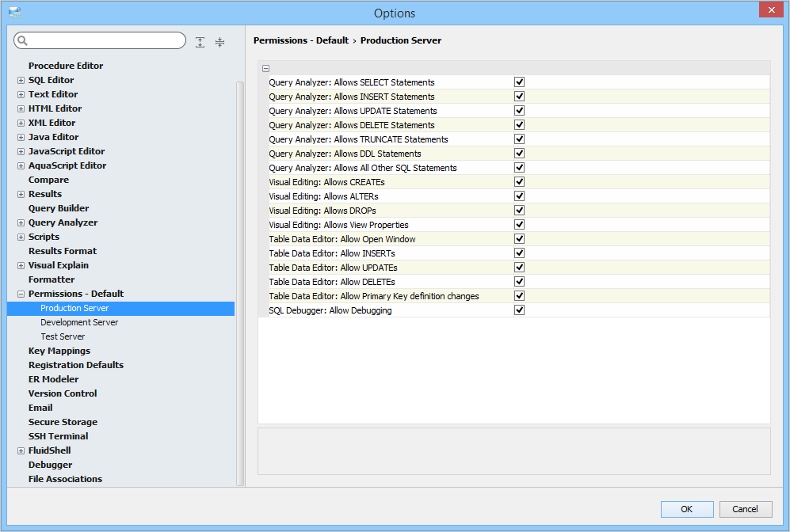Viewport: 790px width, 532px height.
Task: Disable Allows TRUNCATE Statements
Action: click(520, 139)
